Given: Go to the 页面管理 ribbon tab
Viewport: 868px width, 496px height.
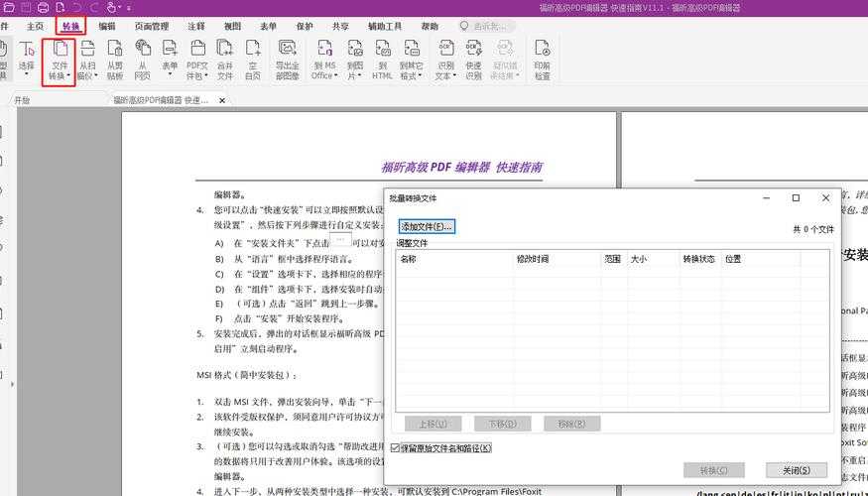Looking at the screenshot, I should tap(151, 26).
